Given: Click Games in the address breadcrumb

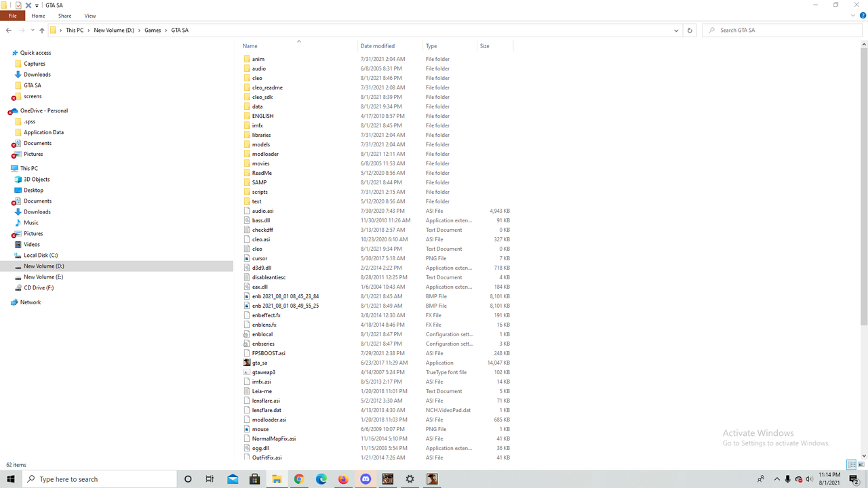Looking at the screenshot, I should 153,30.
